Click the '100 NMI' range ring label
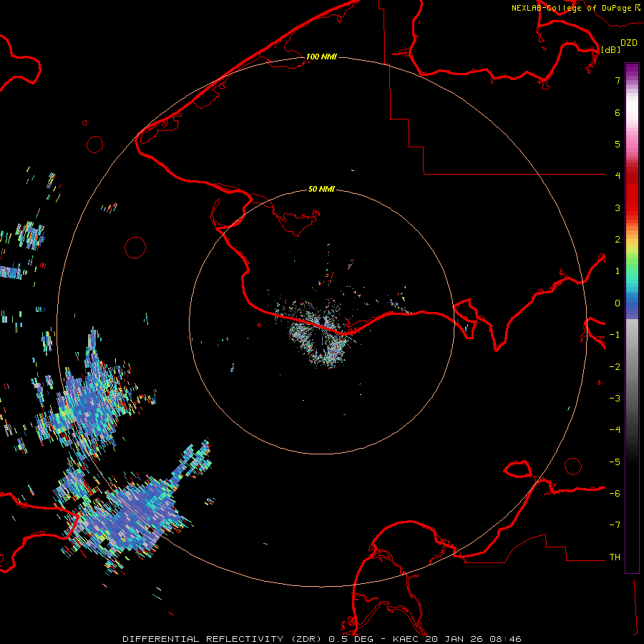This screenshot has height=644, width=644. 321,57
